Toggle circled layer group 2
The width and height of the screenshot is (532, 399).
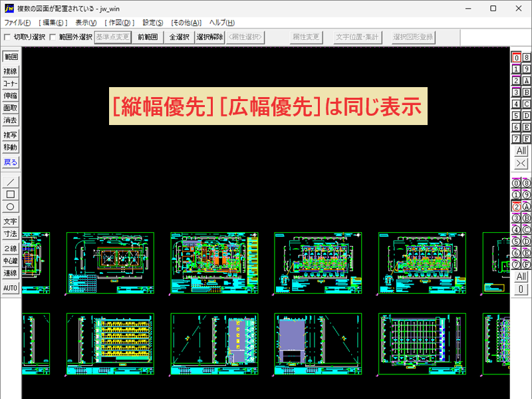(516, 207)
